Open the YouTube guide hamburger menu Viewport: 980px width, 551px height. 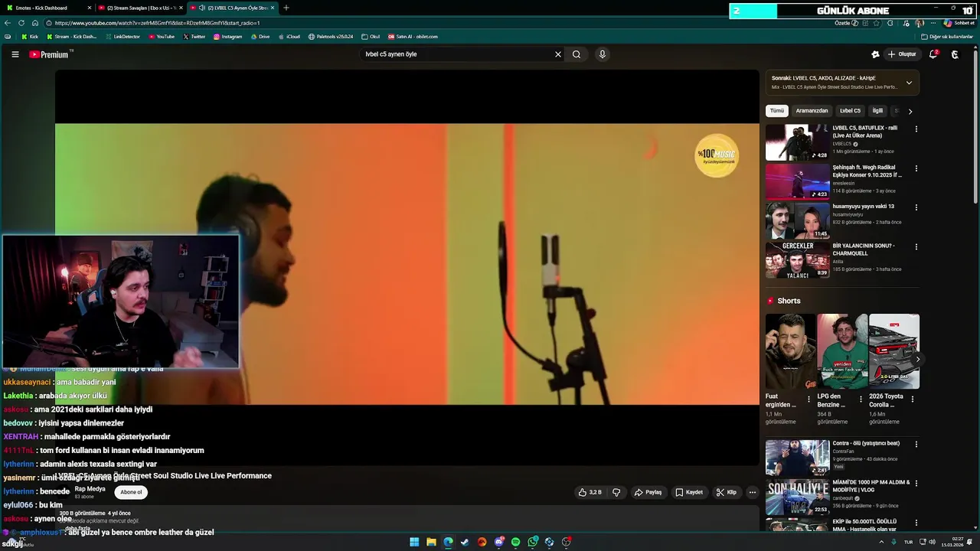tap(15, 54)
